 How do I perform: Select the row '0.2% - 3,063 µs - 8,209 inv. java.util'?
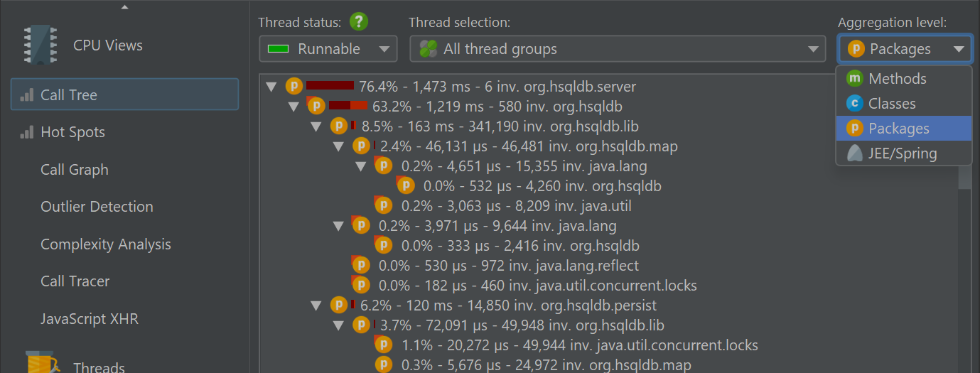(516, 206)
